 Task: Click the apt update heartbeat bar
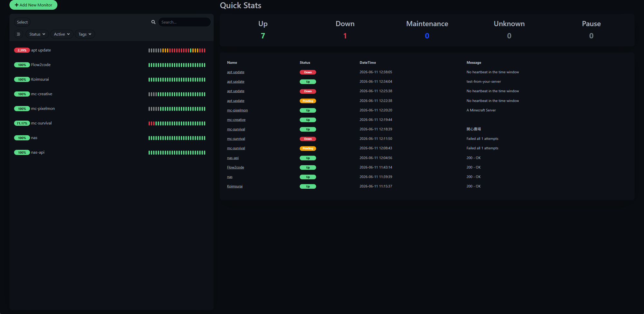tap(177, 50)
